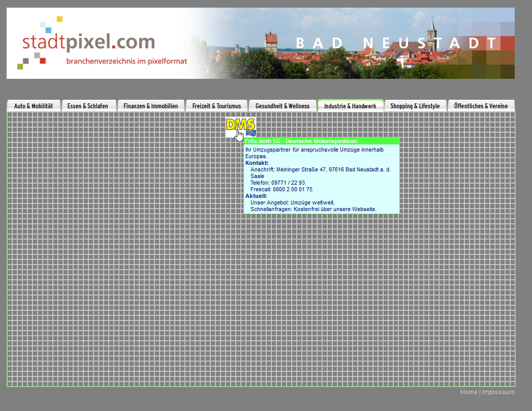The width and height of the screenshot is (532, 411).
Task: Go to the Freizeit & Tourismus tab
Action: coord(216,106)
